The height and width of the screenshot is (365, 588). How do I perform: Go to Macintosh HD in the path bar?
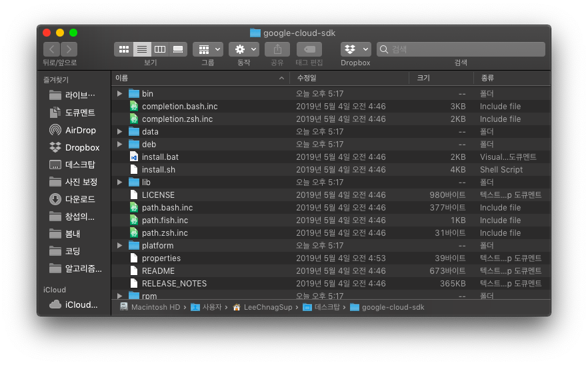coord(150,307)
